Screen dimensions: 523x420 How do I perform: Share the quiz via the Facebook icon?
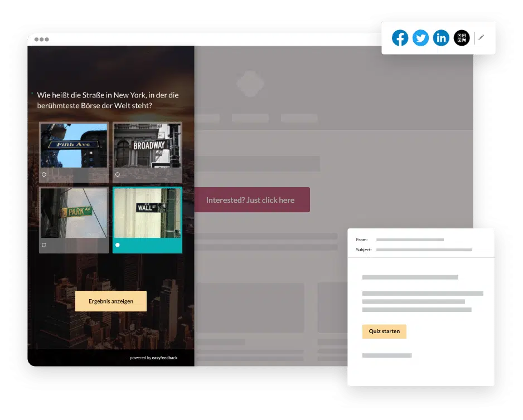(400, 38)
